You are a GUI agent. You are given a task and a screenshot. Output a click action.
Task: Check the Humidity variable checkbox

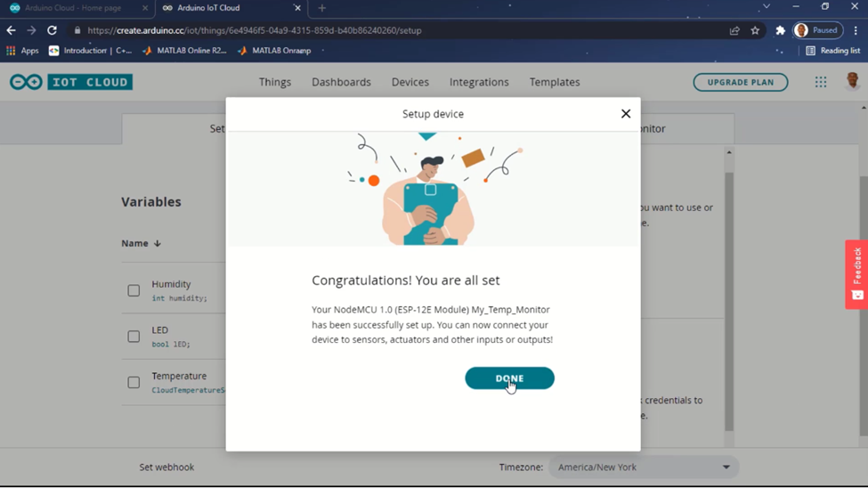134,290
